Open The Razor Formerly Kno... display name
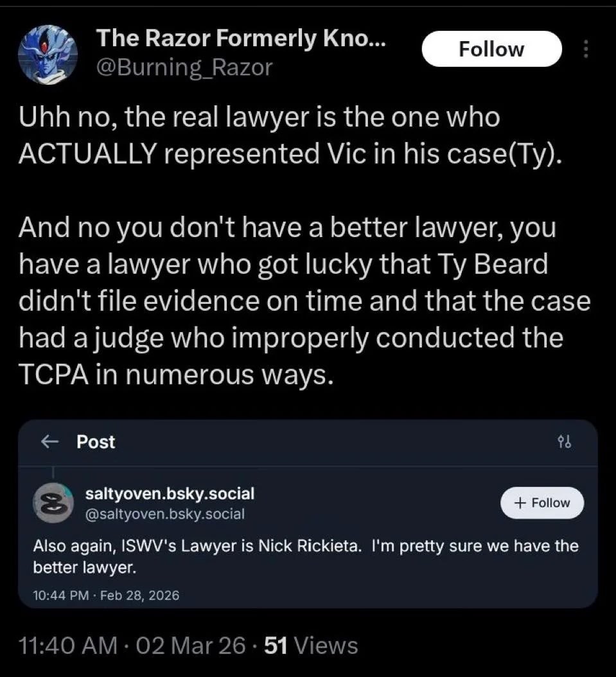 241,40
